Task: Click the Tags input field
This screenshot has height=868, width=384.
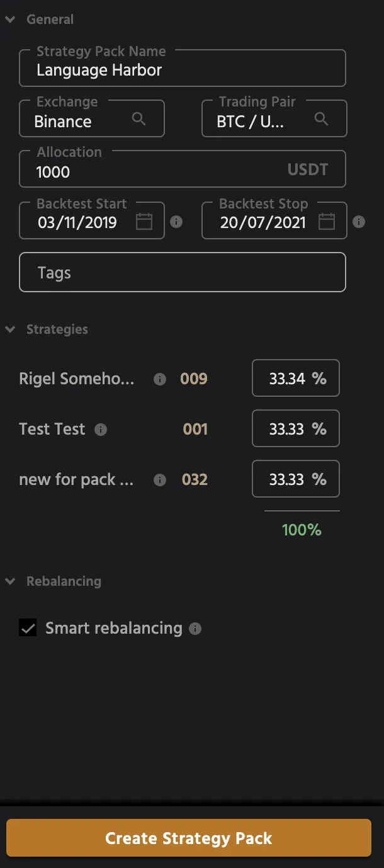Action: coord(183,272)
